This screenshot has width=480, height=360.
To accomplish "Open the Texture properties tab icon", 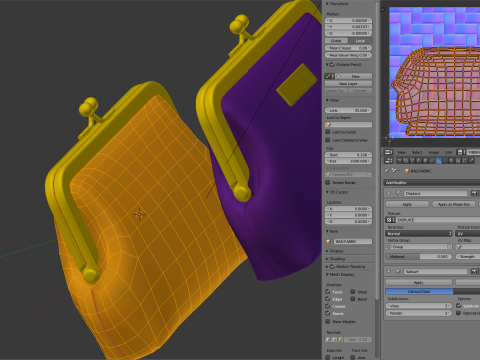I will point(458,160).
